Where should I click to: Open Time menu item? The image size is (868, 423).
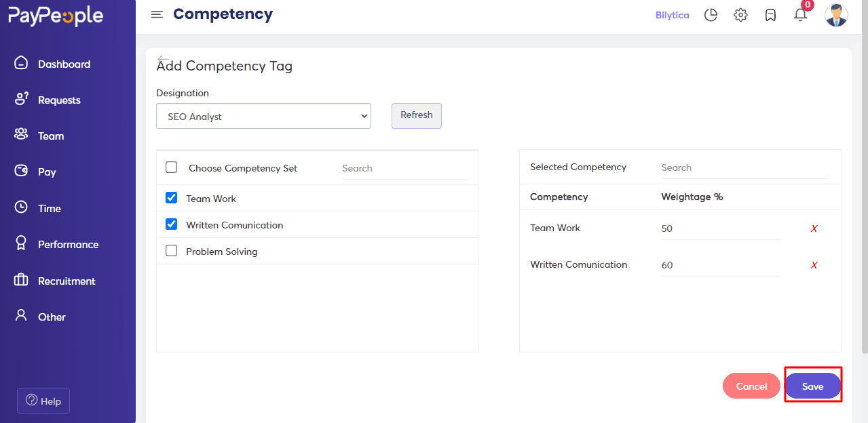pyautogui.click(x=50, y=208)
